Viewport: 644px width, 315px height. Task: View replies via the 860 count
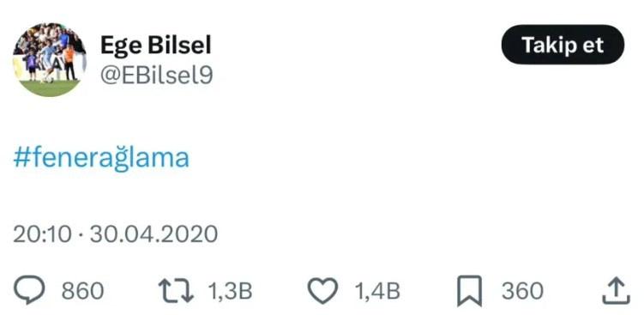pyautogui.click(x=82, y=291)
